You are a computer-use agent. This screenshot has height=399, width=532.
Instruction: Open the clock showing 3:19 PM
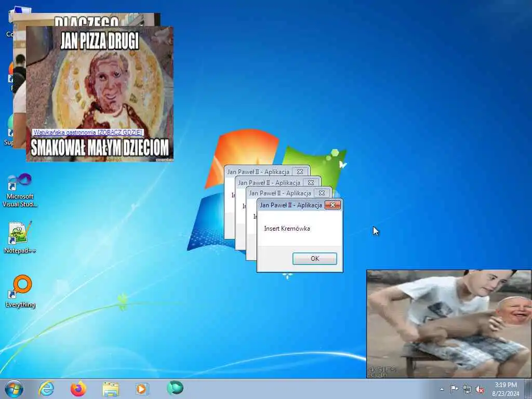[506, 389]
